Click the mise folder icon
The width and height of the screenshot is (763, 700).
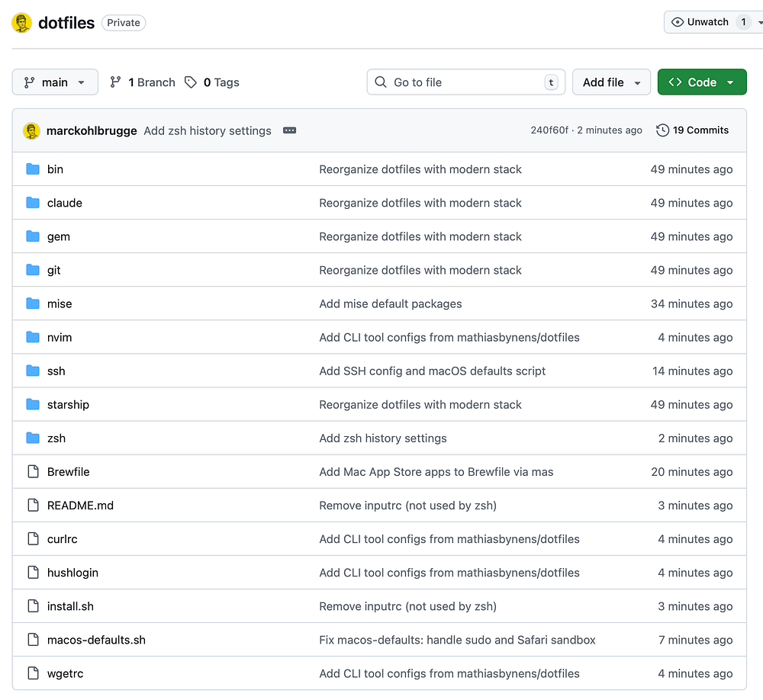[x=33, y=303]
